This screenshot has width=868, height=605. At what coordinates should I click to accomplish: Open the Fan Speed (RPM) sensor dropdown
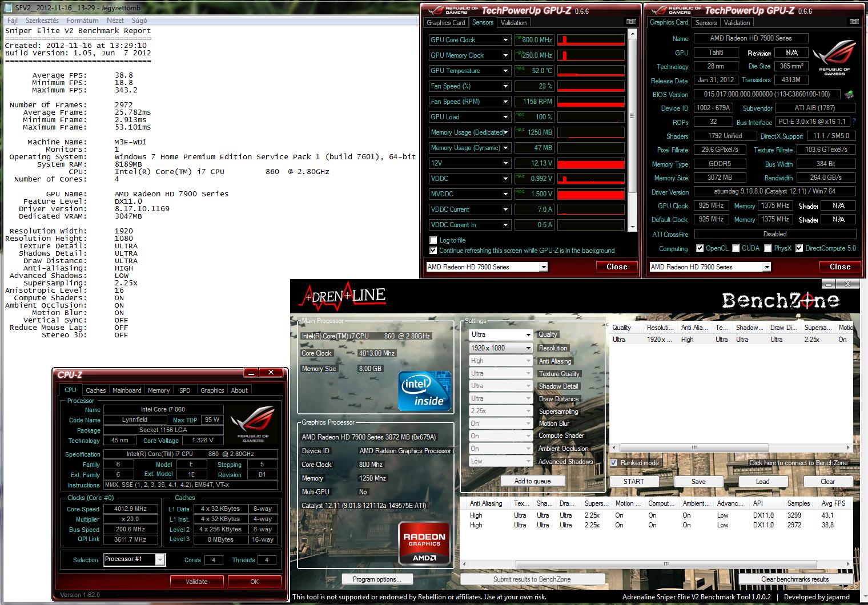click(x=505, y=102)
